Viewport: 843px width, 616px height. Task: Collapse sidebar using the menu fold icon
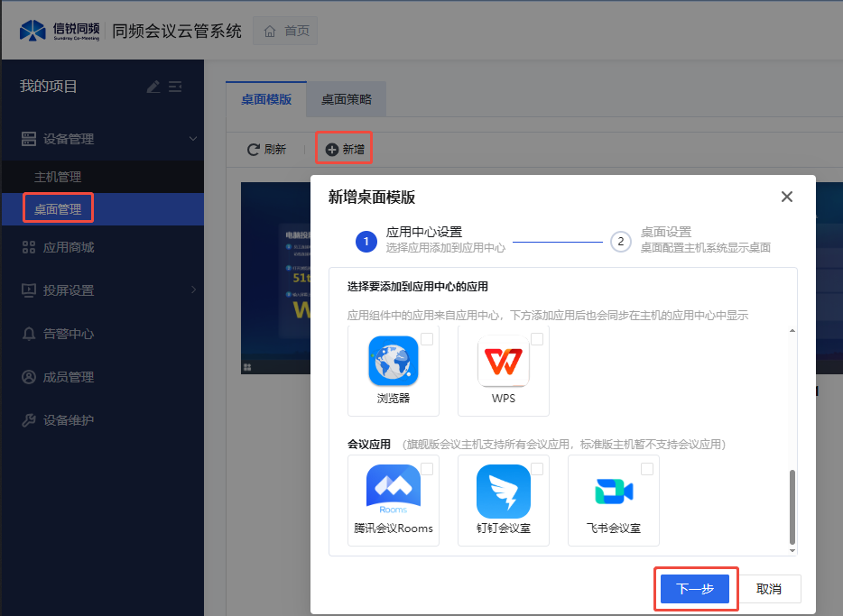pyautogui.click(x=176, y=87)
